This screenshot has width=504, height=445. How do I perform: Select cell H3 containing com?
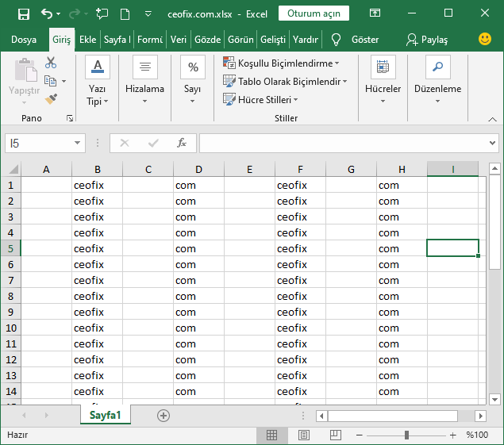tap(402, 217)
